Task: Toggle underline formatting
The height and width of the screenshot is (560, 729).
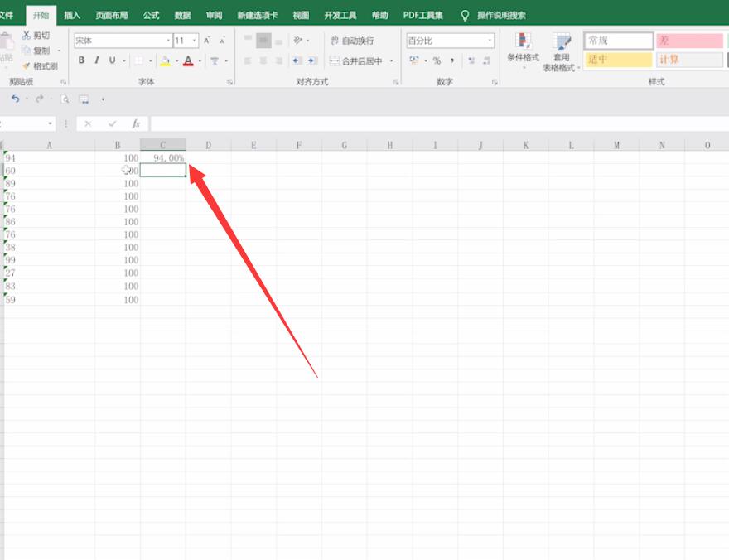Action: [112, 60]
